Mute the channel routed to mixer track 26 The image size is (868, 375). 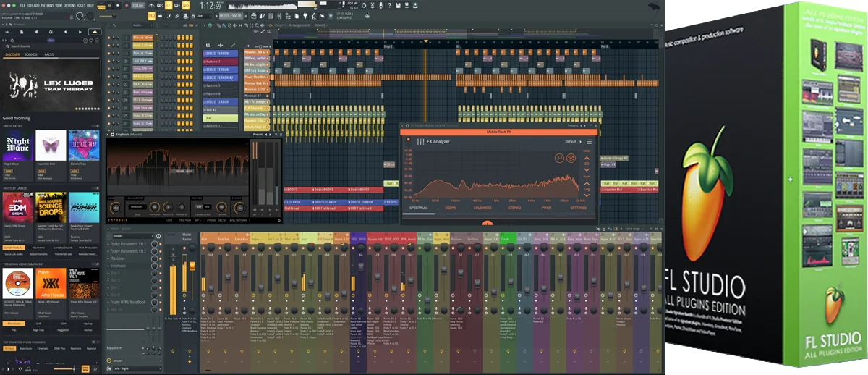(109, 100)
